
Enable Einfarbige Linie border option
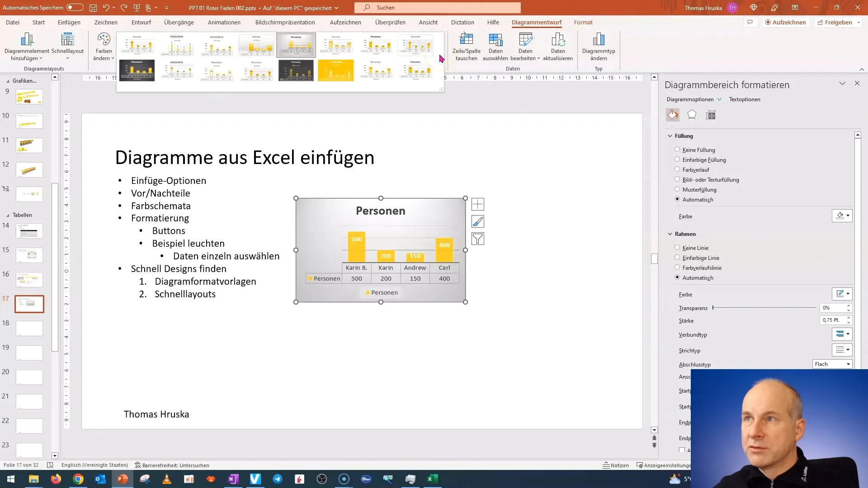677,258
